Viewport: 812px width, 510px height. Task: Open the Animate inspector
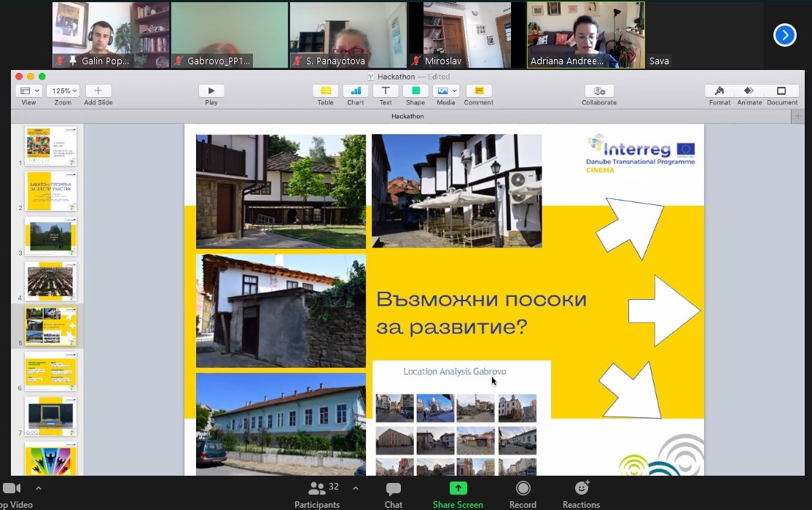(x=749, y=91)
